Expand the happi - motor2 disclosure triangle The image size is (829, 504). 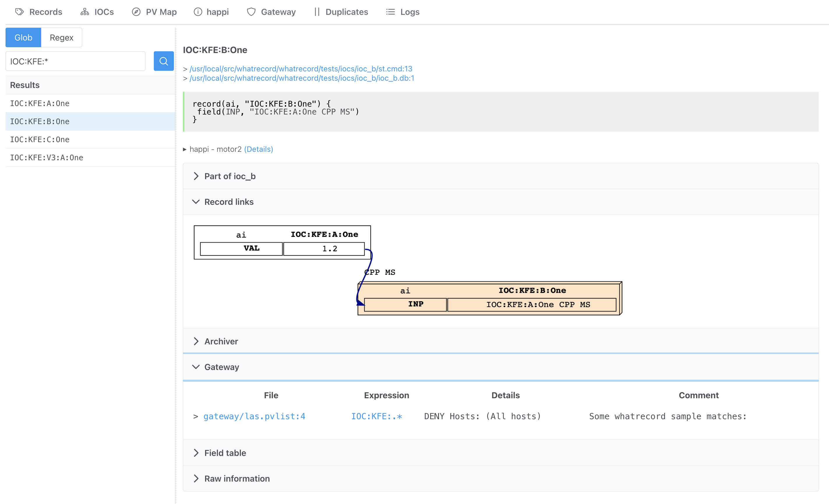[185, 149]
